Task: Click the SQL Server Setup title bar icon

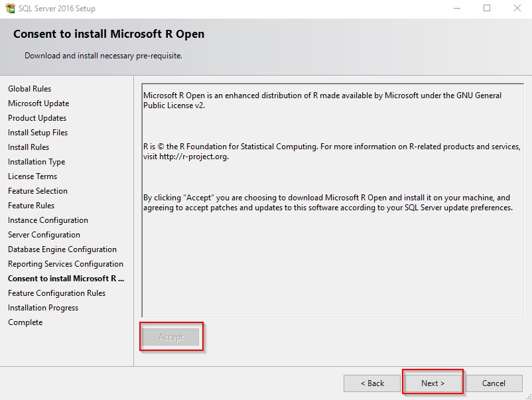Action: click(x=10, y=8)
